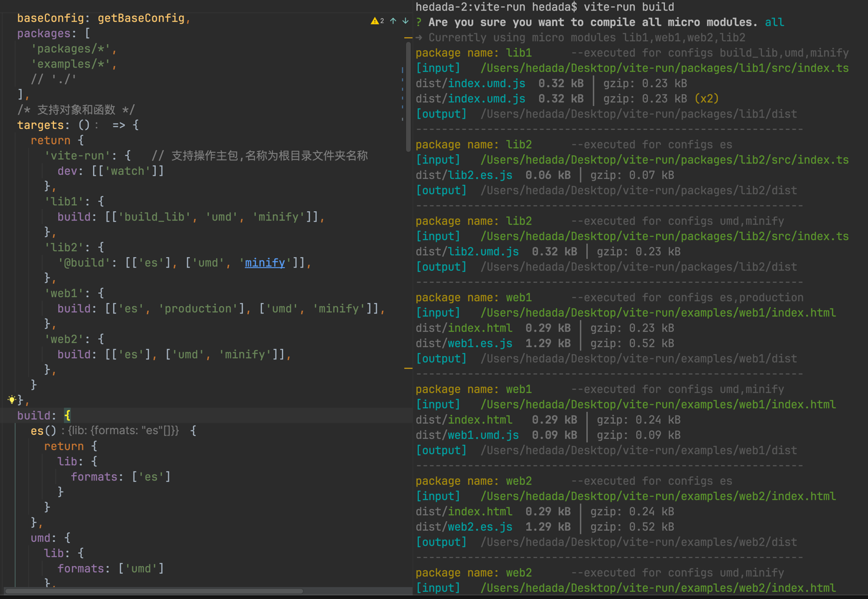The width and height of the screenshot is (868, 599).
Task: Click the 'production' string in web1 build
Action: [x=198, y=309]
